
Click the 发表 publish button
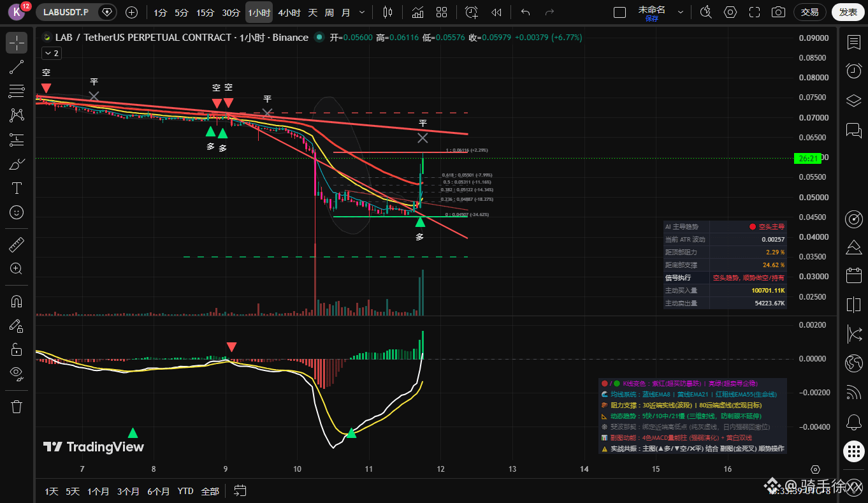click(x=848, y=12)
